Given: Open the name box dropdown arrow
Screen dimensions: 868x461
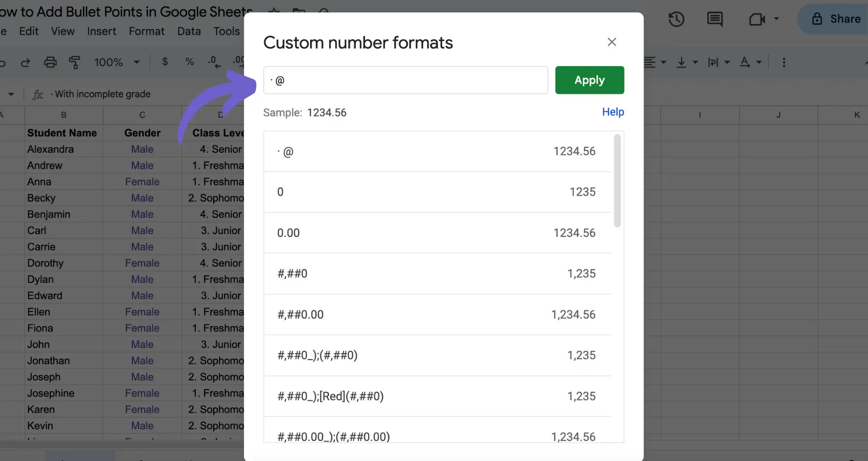Looking at the screenshot, I should click(11, 94).
